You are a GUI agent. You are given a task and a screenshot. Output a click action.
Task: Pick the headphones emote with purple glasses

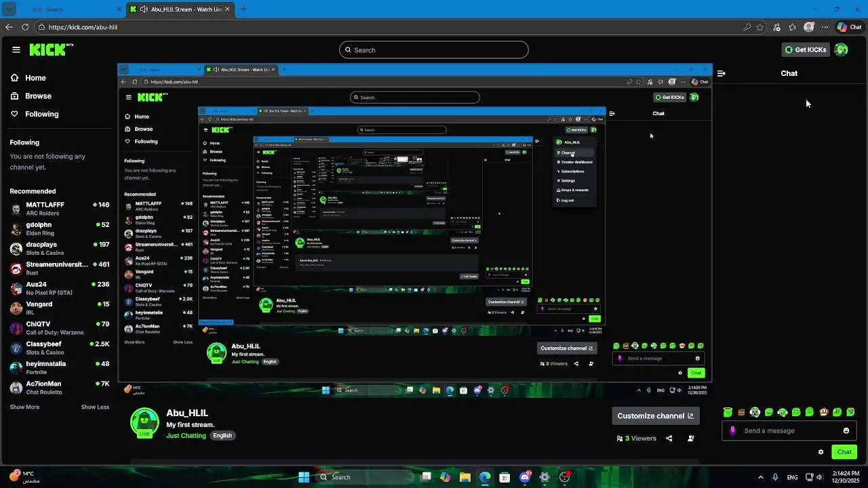coord(755,412)
